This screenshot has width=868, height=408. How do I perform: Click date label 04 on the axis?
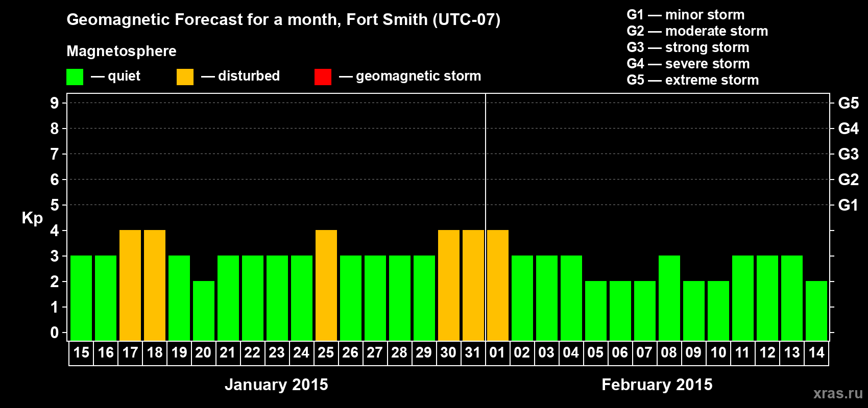571,352
